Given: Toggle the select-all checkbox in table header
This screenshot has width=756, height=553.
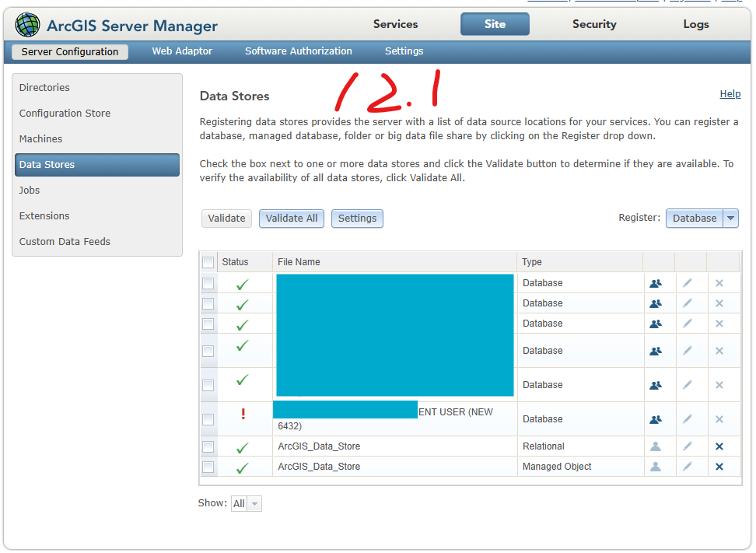Looking at the screenshot, I should click(208, 262).
